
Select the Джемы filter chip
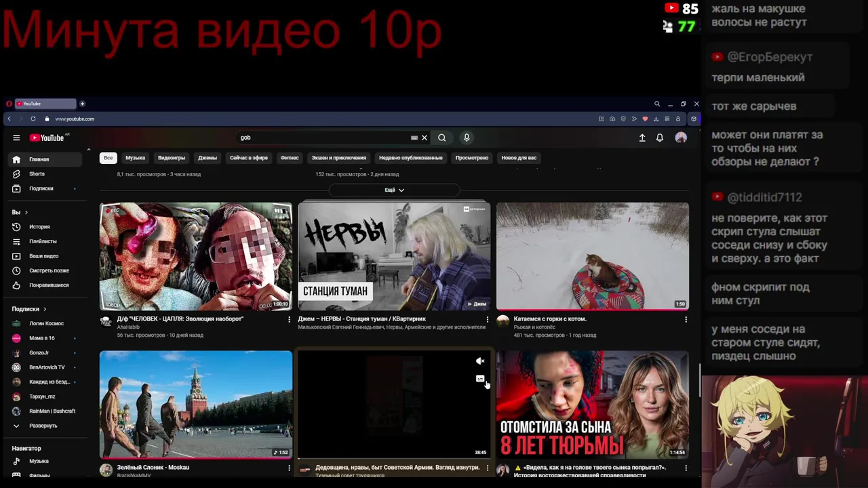[208, 158]
